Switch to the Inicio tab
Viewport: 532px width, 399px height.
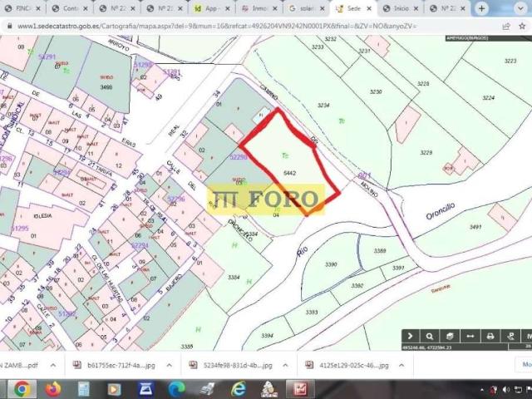pyautogui.click(x=401, y=8)
